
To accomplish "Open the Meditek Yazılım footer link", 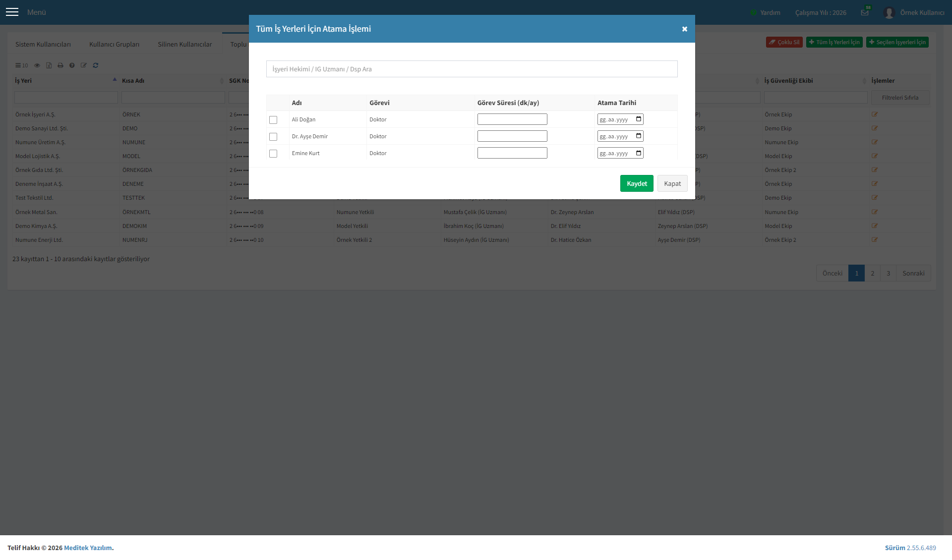I will 88,548.
